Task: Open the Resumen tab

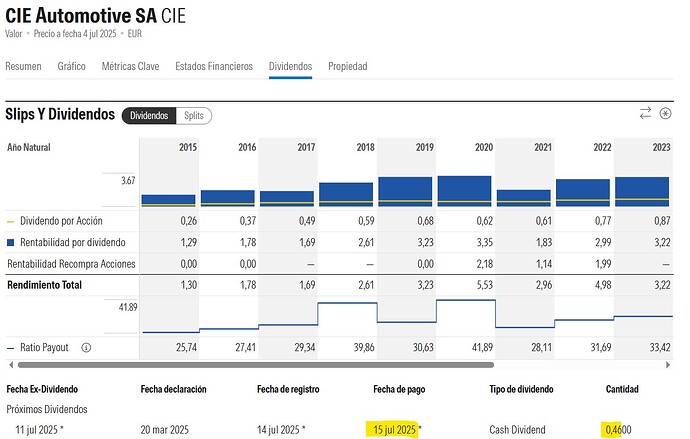Action: coord(23,66)
